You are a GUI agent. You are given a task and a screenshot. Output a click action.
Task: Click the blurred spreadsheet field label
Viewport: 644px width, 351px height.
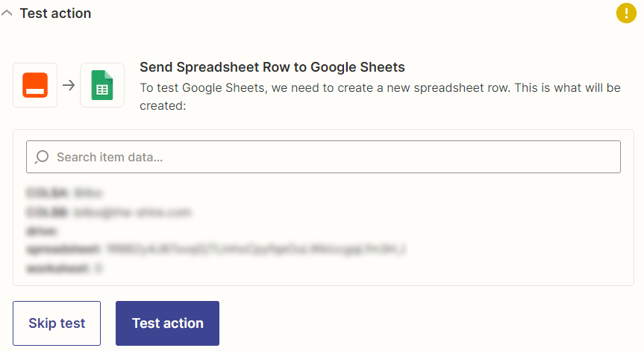[x=63, y=249]
